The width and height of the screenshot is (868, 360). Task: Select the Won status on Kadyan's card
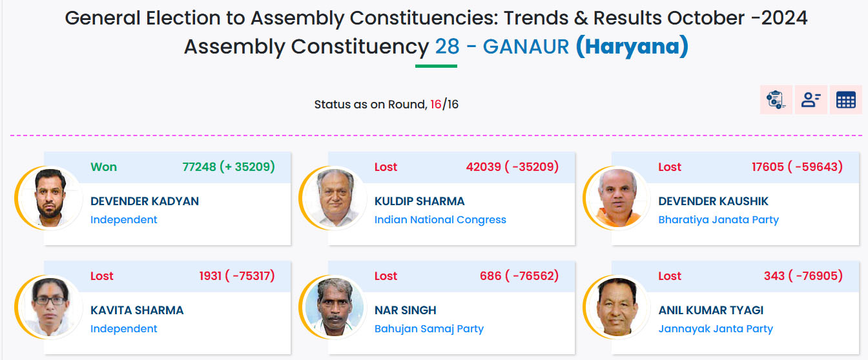(103, 167)
